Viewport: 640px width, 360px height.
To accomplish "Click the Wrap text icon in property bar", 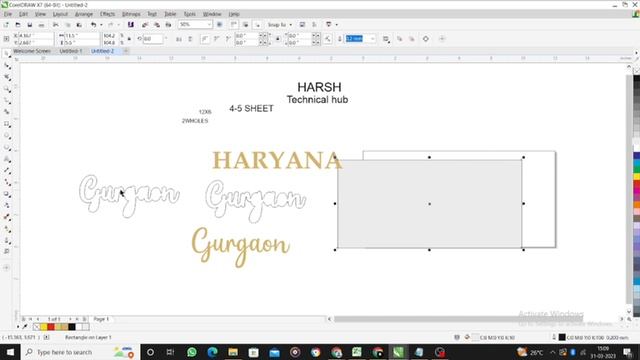I will (x=386, y=39).
